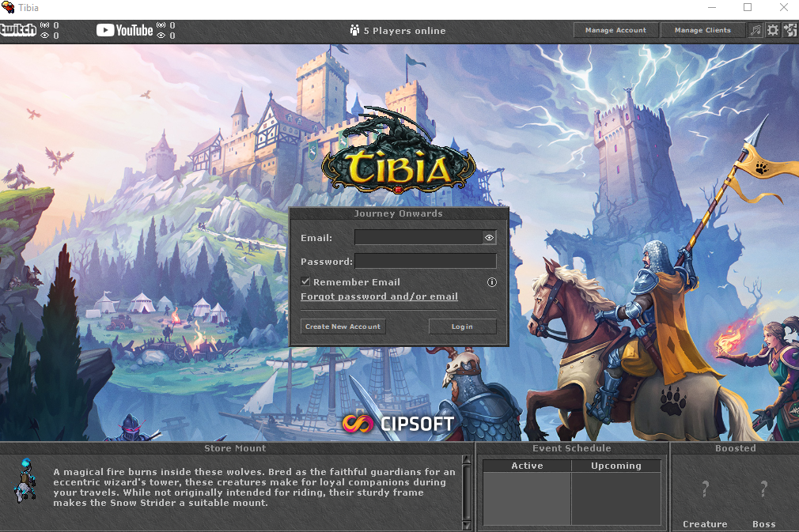Click Store Mount scrollbar down arrow
Viewport: 799px width, 532px height.
466,525
